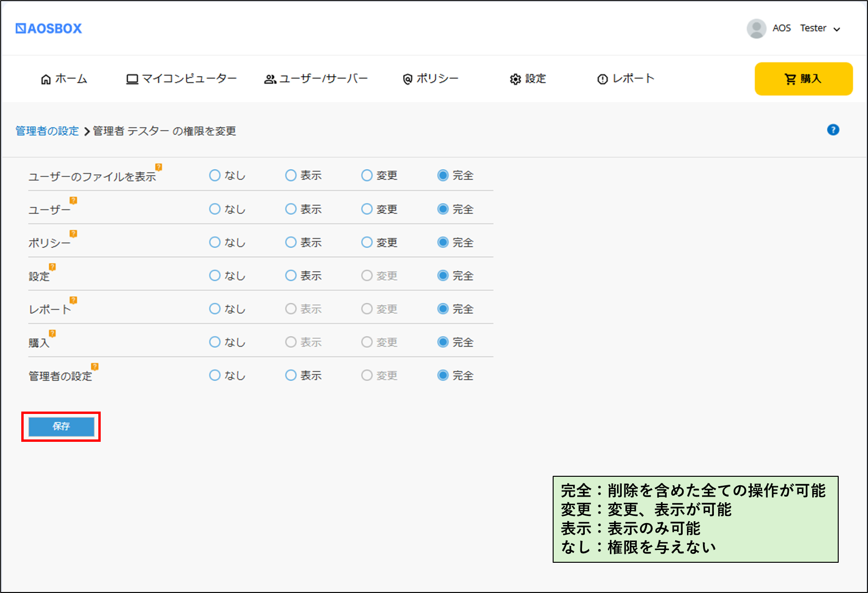Open the ポリシー menu item

click(431, 79)
